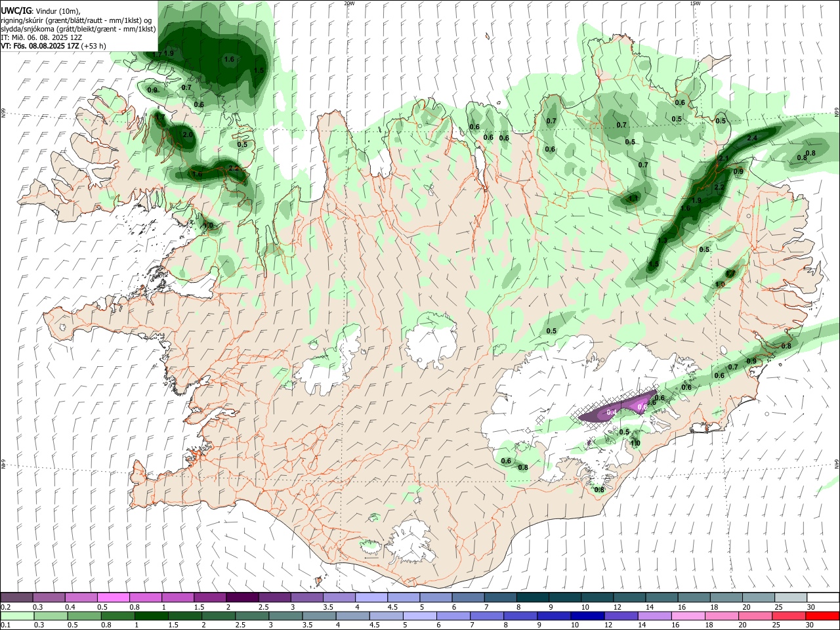
Task: Click the grey-blue rain swatch labeled 3.5
Action: coord(318,616)
